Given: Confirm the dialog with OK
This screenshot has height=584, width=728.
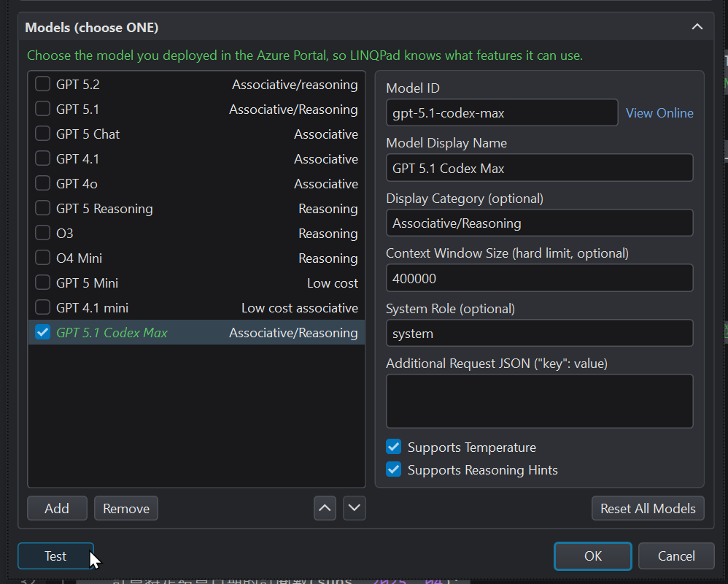Looking at the screenshot, I should (593, 556).
